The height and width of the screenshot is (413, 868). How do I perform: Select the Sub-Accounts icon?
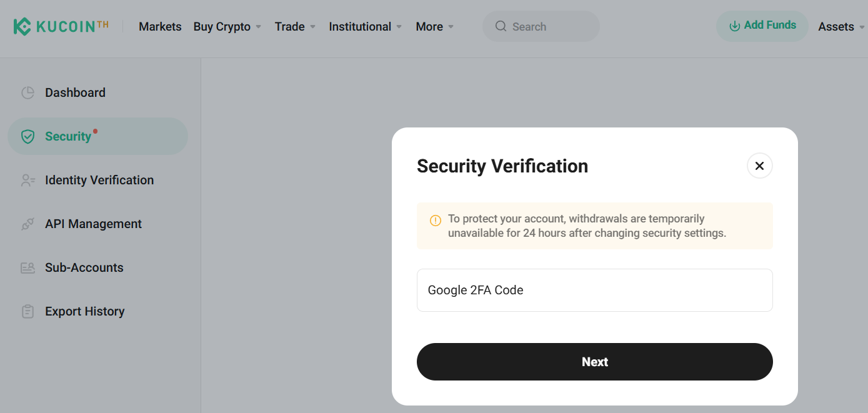pos(28,267)
